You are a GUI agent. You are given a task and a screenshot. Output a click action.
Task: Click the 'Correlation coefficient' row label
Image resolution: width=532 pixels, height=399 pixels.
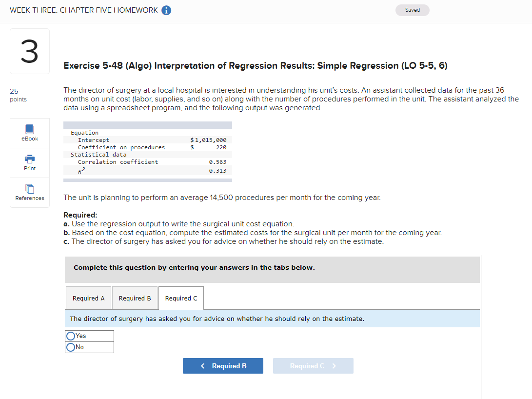(118, 162)
